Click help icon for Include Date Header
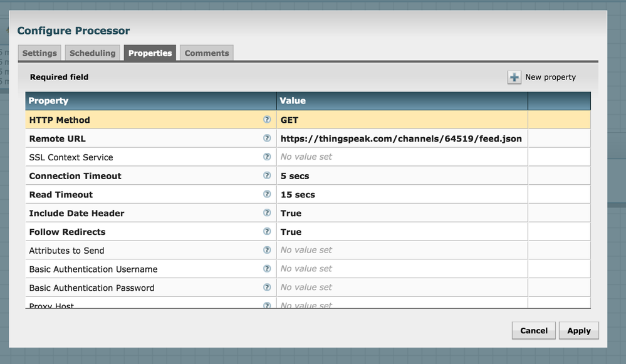This screenshot has width=626, height=364. (267, 213)
